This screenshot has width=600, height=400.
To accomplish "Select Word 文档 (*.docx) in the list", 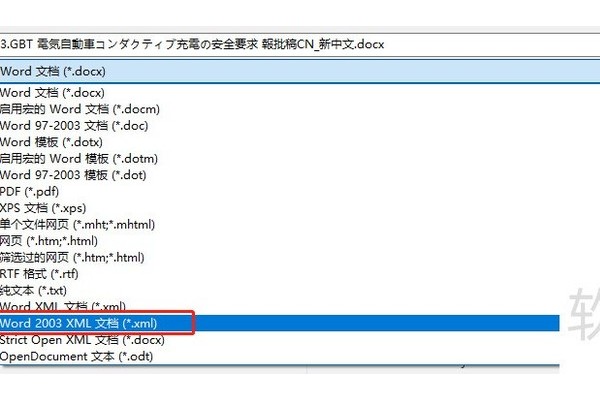I will [x=280, y=93].
